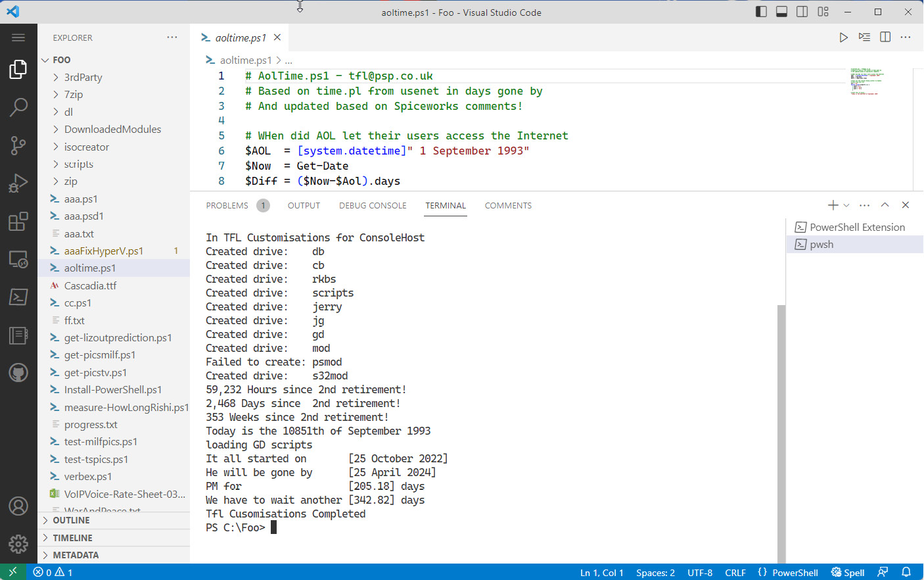Change file encoding UTF-8
Viewport: 924px width, 580px height.
tap(700, 572)
